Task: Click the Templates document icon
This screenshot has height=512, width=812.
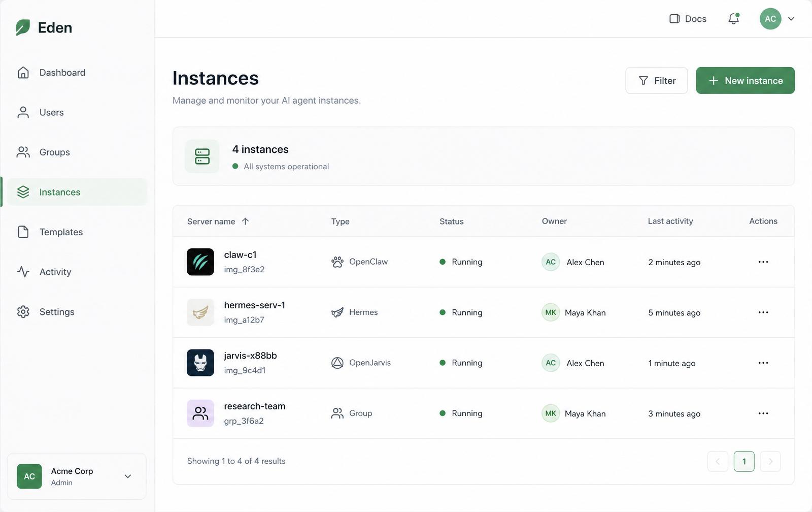Action: pos(23,232)
